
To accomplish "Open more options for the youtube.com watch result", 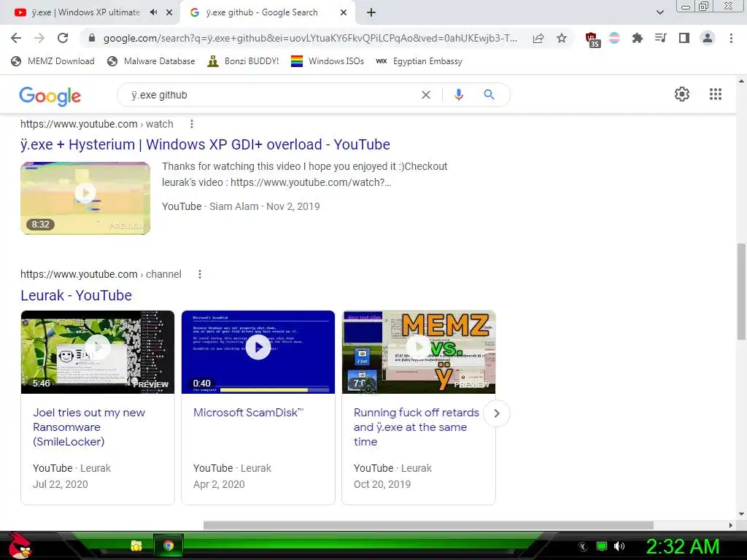I will click(192, 124).
